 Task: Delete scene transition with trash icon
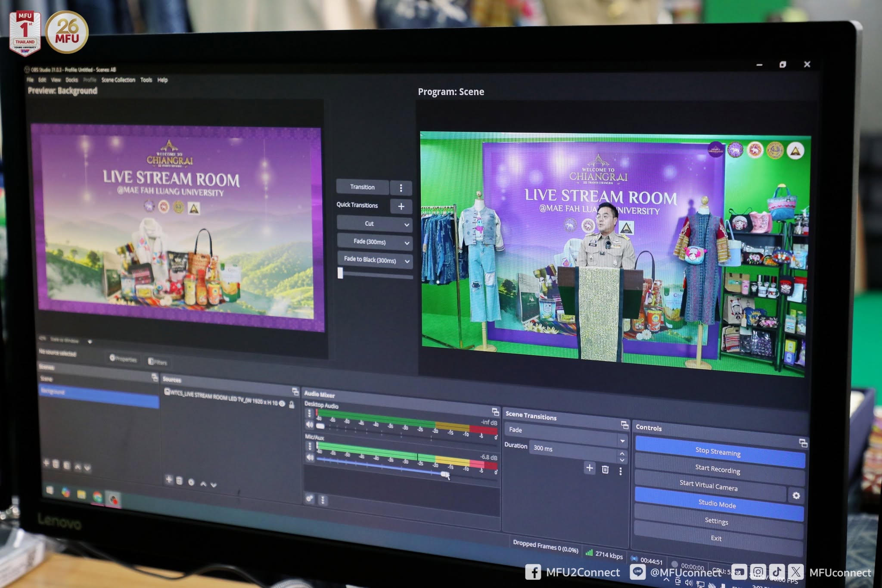click(605, 470)
